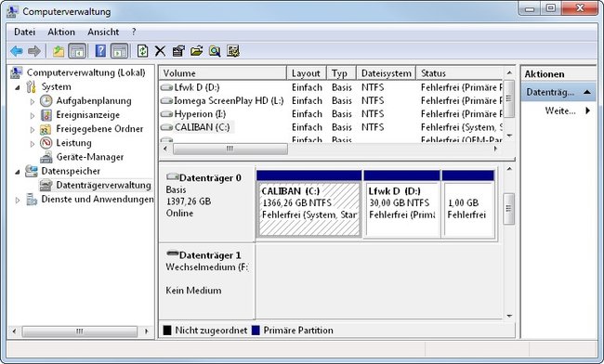Click the volume list horizontal scrollbar thumb

[x=230, y=149]
